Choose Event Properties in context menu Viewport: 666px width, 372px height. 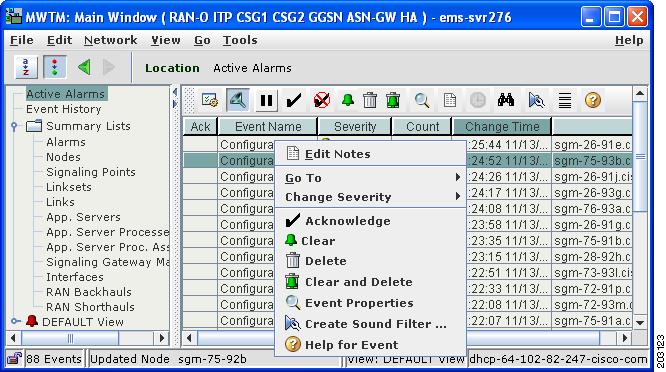(x=371, y=303)
